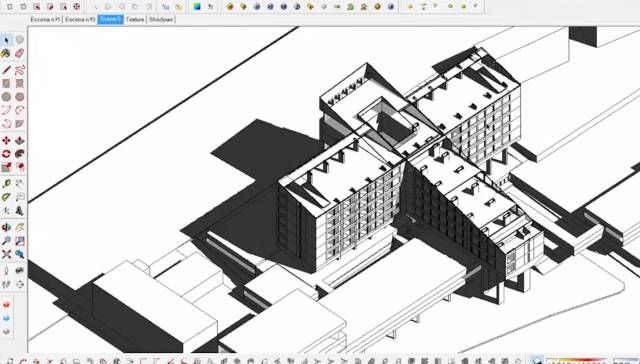Activate the Paint Bucket tool
640x364 pixels.
(6, 53)
